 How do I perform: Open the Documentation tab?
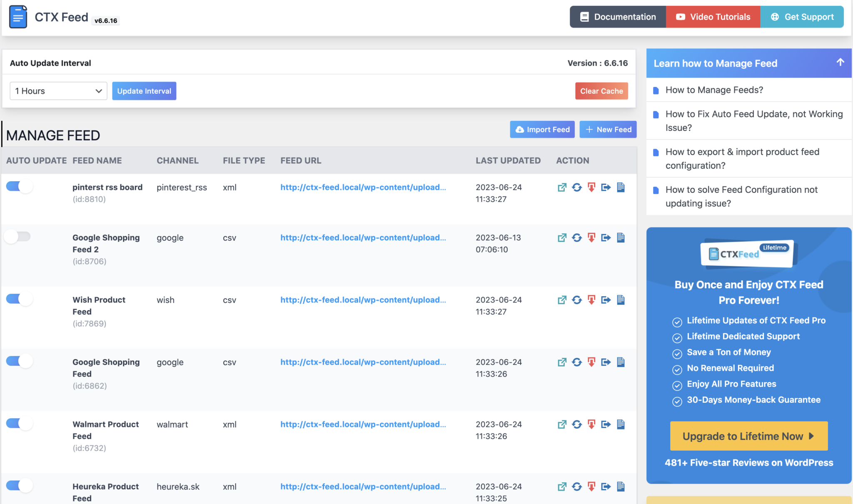click(x=618, y=17)
